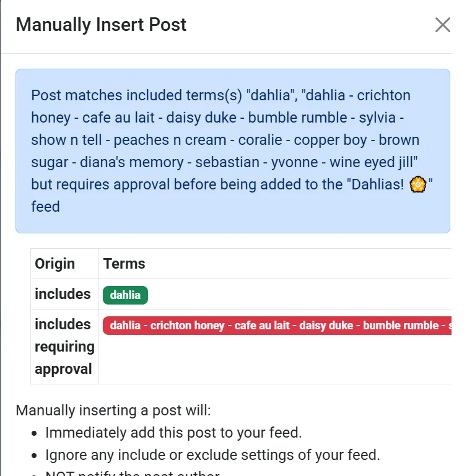Click "cafe au lait" in the alert text
This screenshot has width=467, height=476.
pyautogui.click(x=115, y=118)
